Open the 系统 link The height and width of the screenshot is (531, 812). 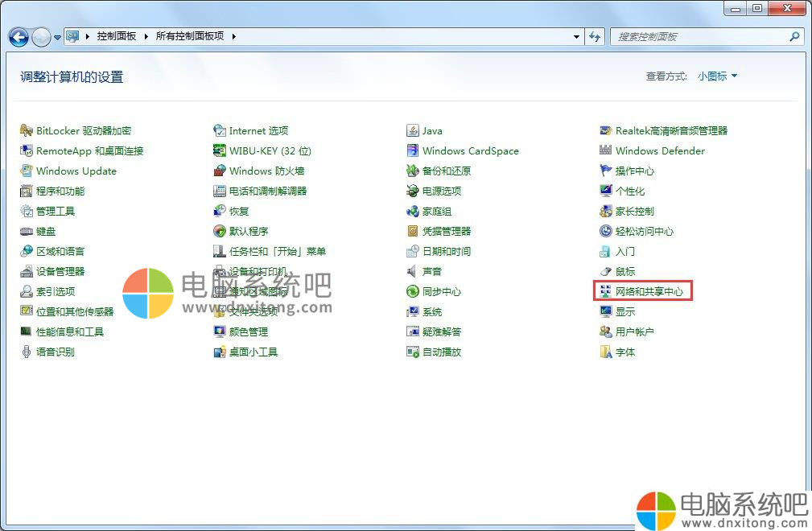pos(432,311)
